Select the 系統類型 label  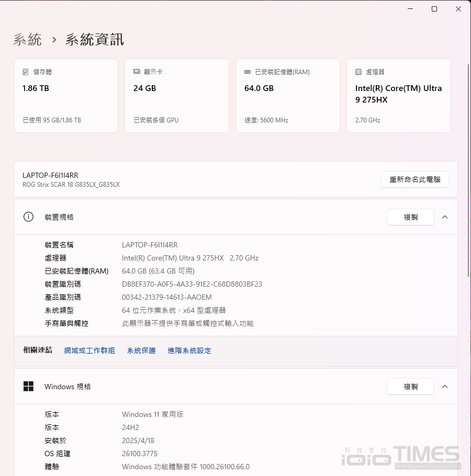click(59, 310)
